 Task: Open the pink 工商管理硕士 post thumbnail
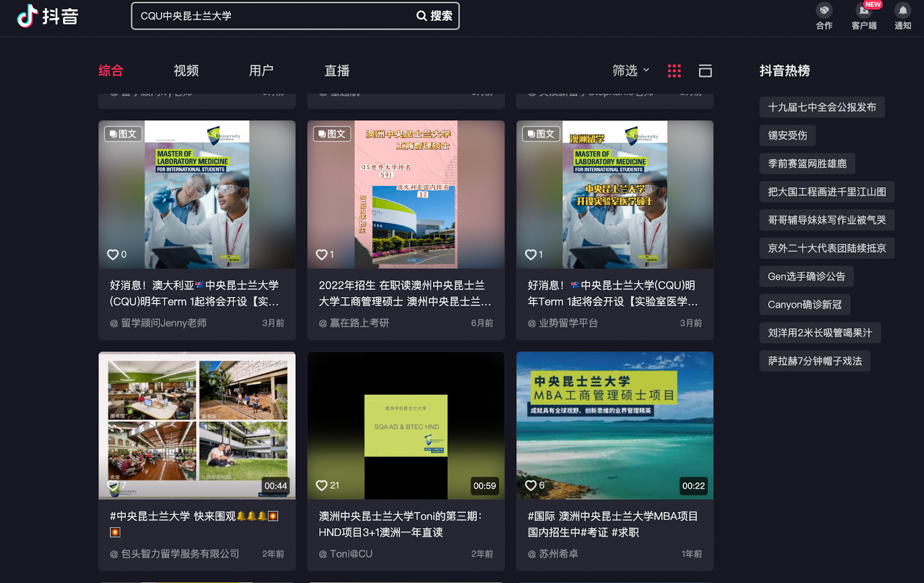(x=406, y=194)
